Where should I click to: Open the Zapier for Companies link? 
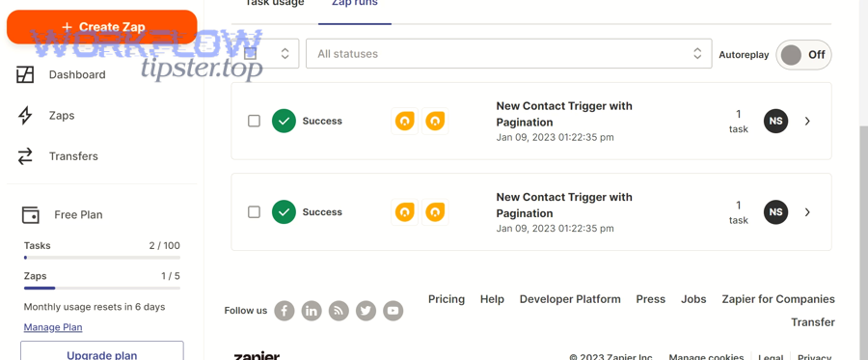(x=778, y=299)
